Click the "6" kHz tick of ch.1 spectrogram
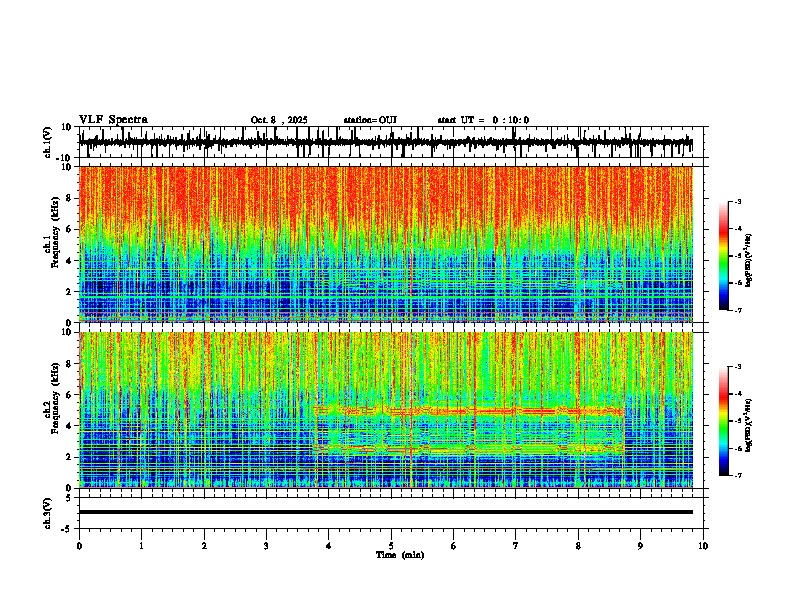792x612 pixels. pos(71,229)
